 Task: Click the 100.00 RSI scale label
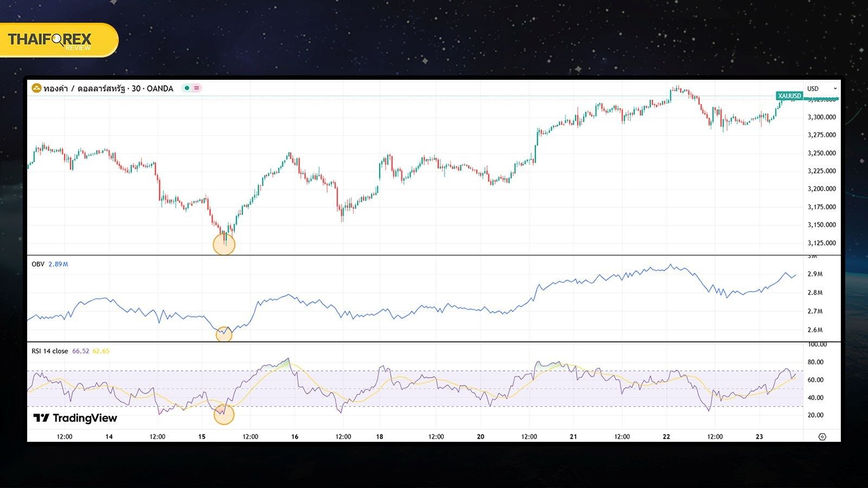coord(818,345)
